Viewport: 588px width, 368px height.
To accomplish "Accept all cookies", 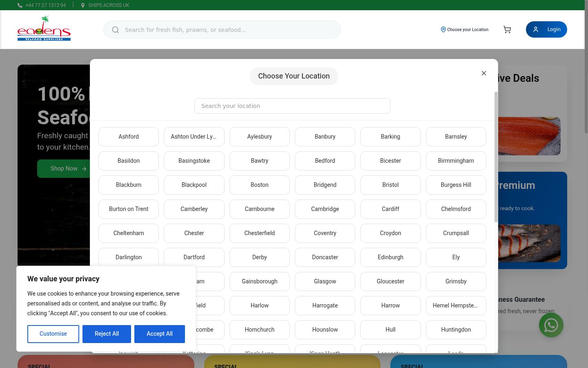I will tap(160, 334).
